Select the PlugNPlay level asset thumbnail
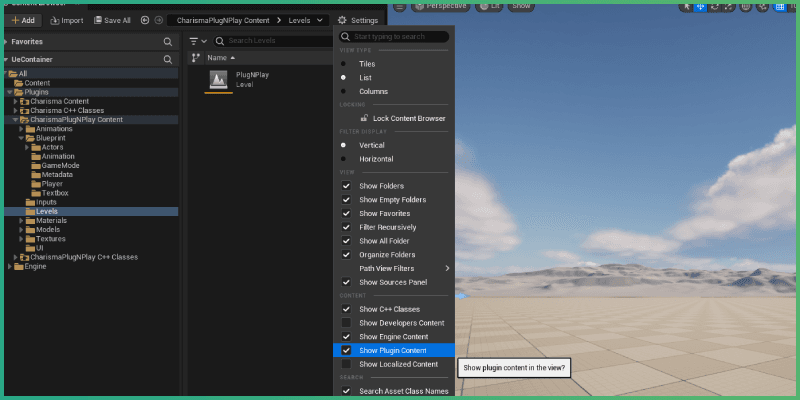The image size is (800, 400). 218,80
